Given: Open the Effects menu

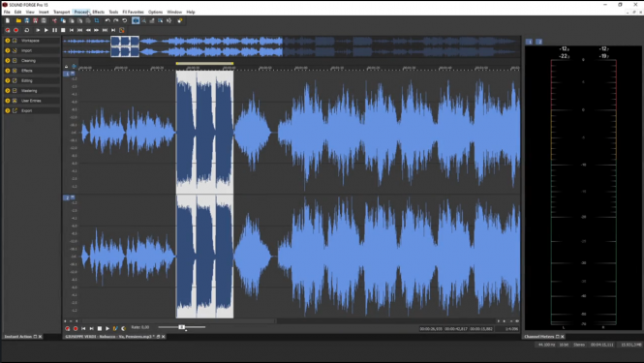Looking at the screenshot, I should (98, 12).
